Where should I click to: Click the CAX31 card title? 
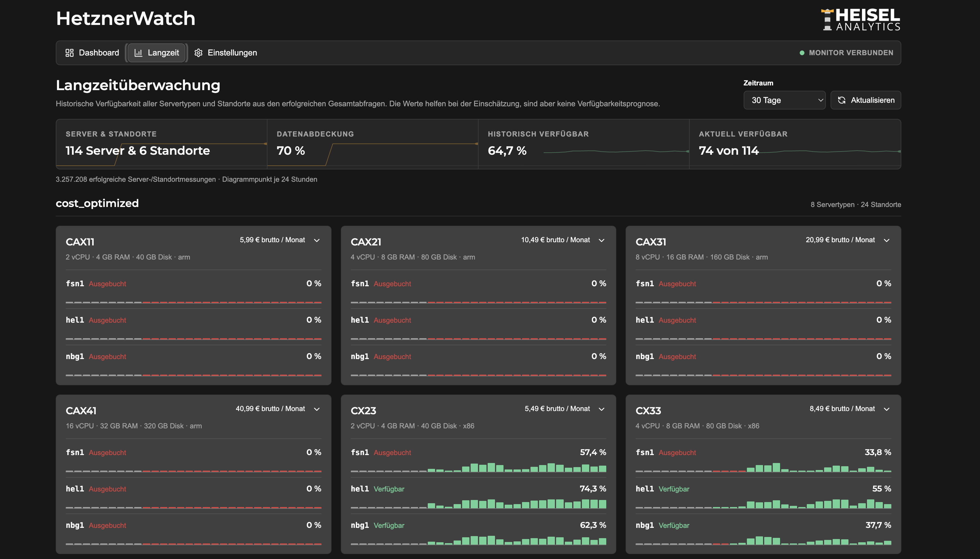point(651,242)
